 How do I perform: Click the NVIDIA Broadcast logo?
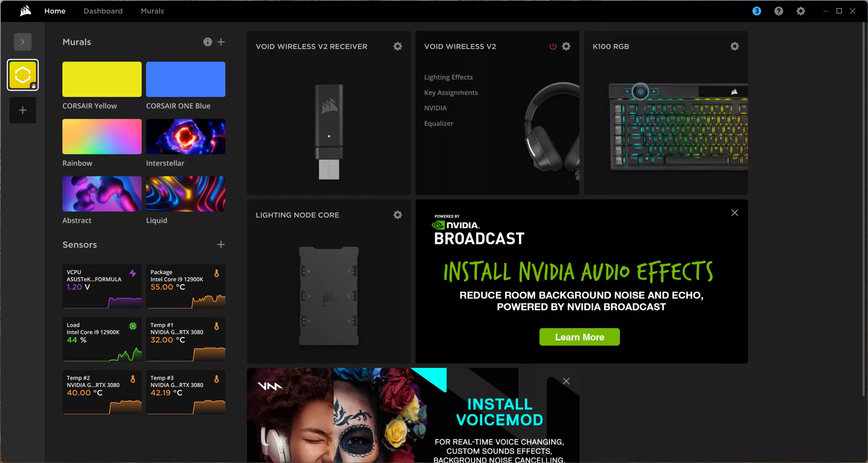pyautogui.click(x=479, y=230)
